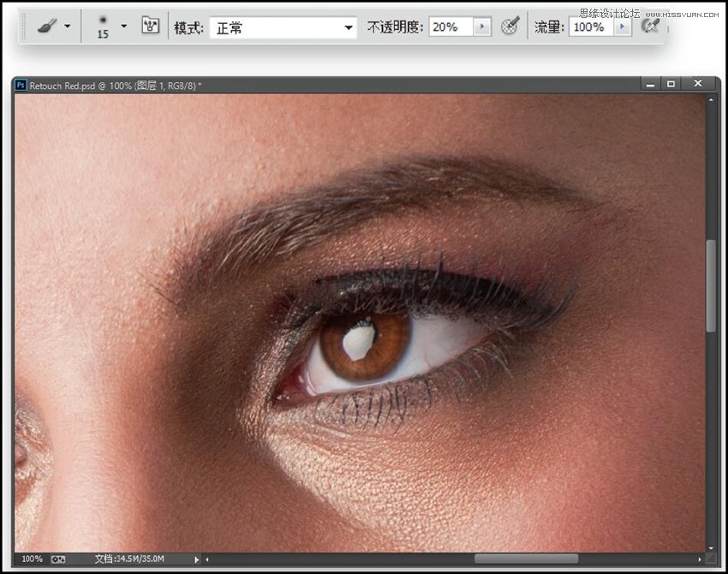Open the opacity slider arrow
728x574 pixels.
pos(482,27)
